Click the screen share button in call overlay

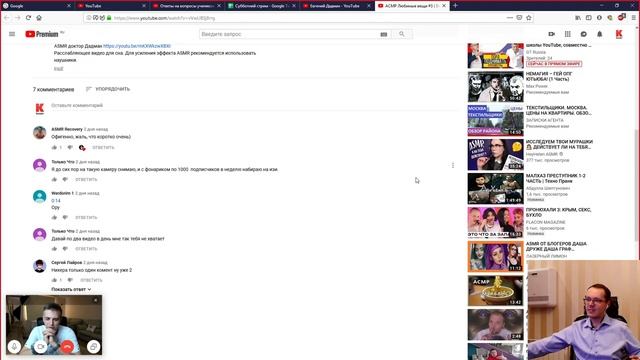pyautogui.click(x=93, y=347)
